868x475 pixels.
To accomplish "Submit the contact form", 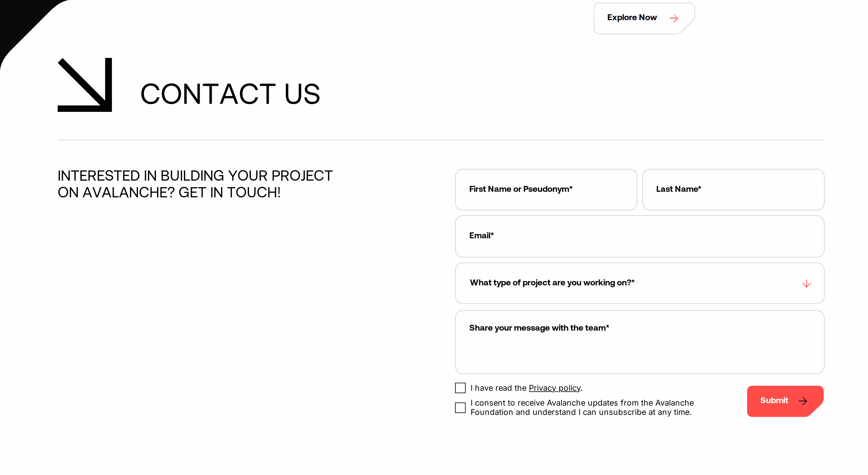I will 785,401.
